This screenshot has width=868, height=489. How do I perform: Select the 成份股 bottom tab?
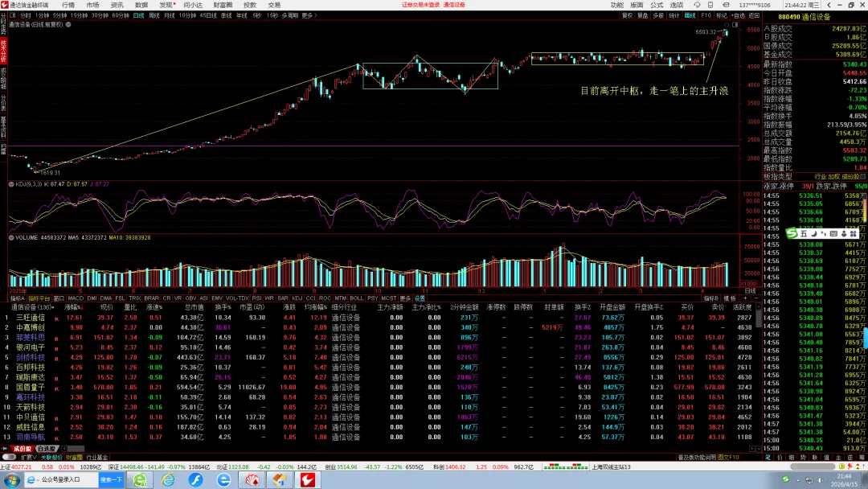tap(23, 449)
